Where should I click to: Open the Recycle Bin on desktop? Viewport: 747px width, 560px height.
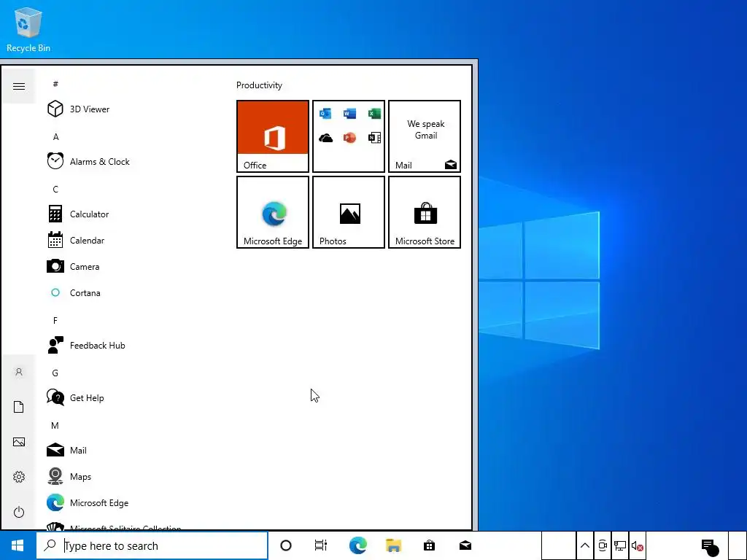pos(28,29)
